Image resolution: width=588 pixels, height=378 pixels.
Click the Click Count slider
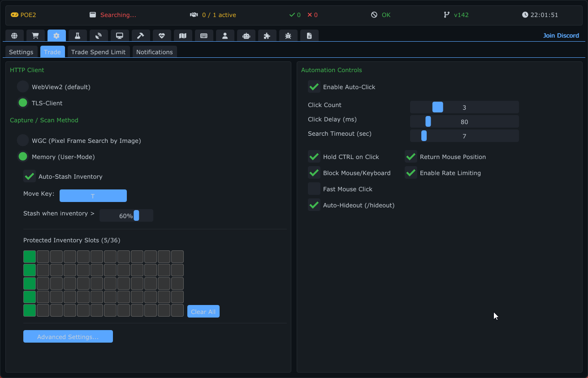tap(464, 107)
